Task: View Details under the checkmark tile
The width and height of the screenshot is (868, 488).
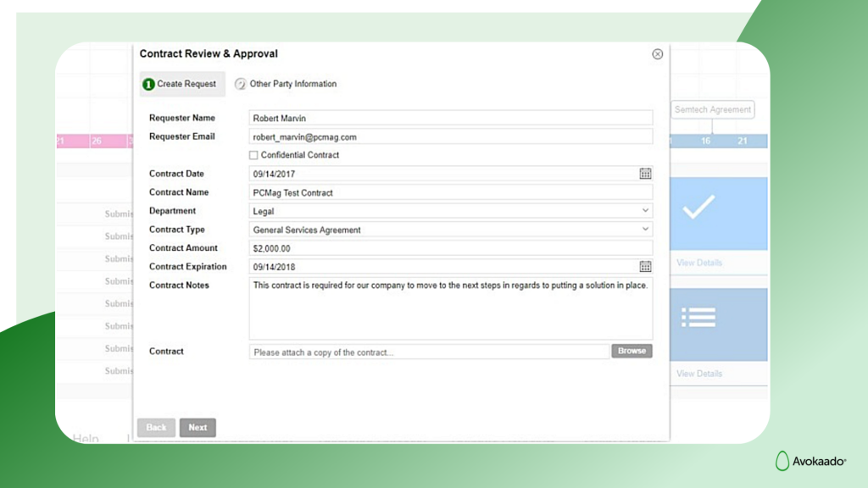Action: click(698, 263)
